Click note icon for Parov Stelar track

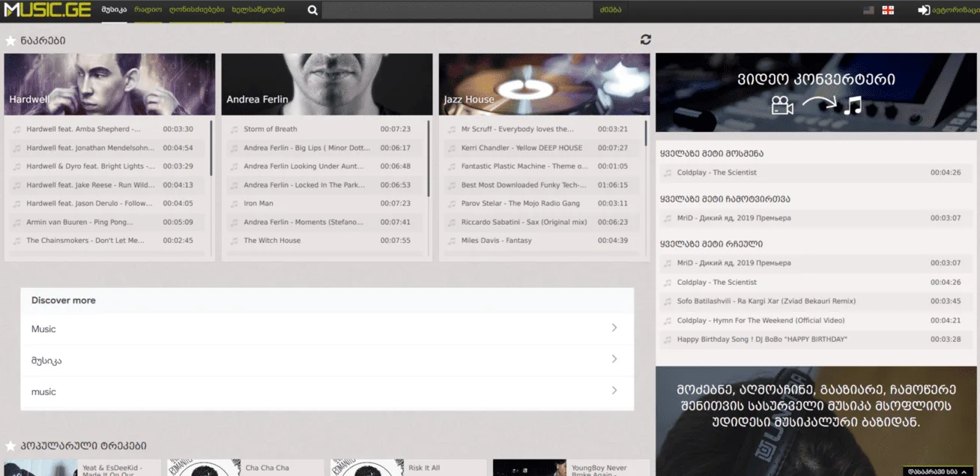(x=452, y=203)
